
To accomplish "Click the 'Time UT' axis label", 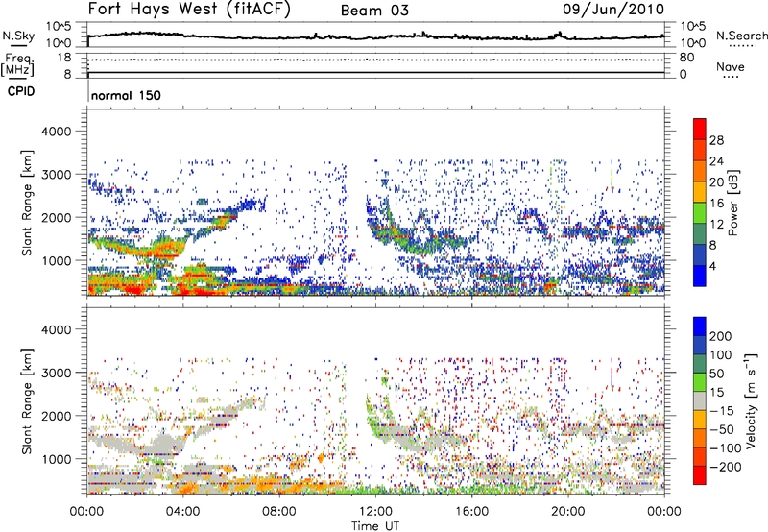I will (x=375, y=526).
